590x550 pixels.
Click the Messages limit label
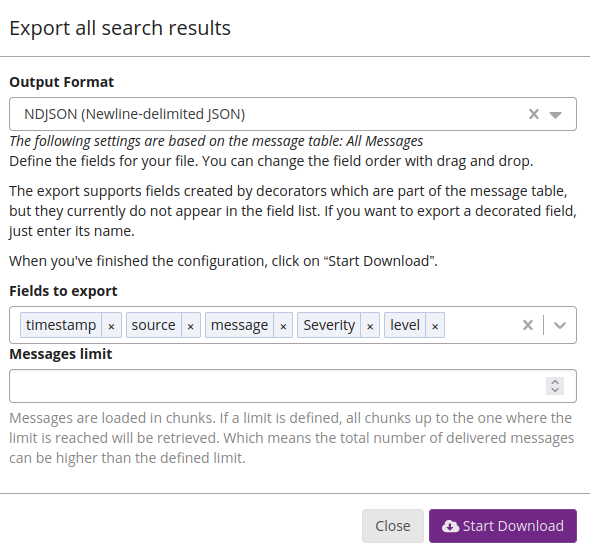(61, 354)
